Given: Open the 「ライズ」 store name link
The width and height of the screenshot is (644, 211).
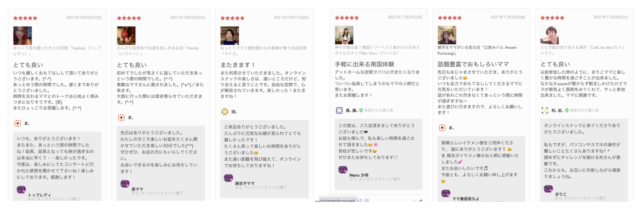Looking at the screenshot, I should (263, 51).
